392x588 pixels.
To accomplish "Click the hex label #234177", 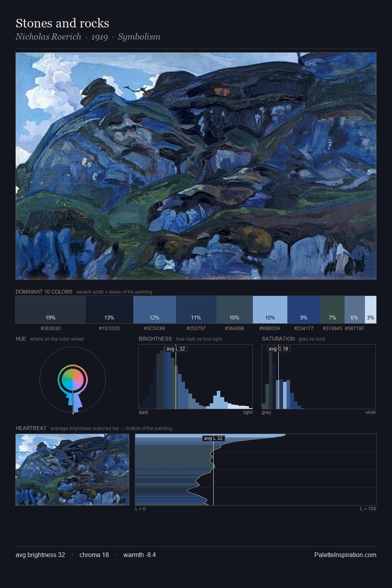I will [x=304, y=328].
